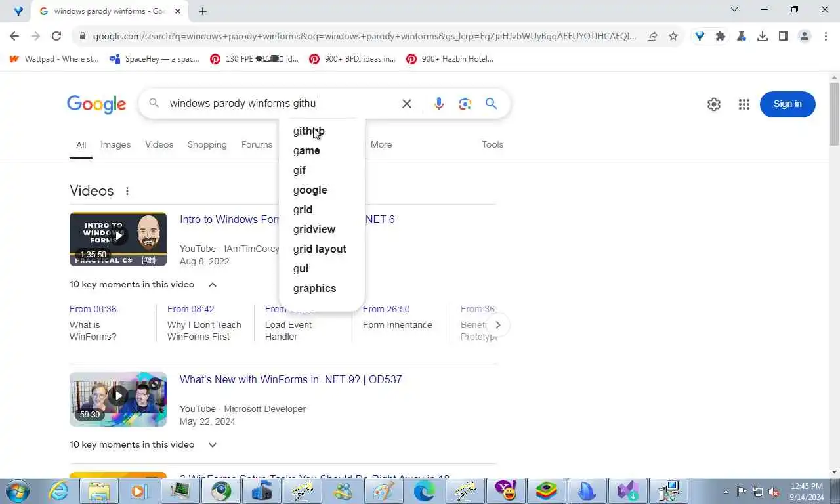Open Videos section three-dot options
840x504 pixels.
point(127,191)
